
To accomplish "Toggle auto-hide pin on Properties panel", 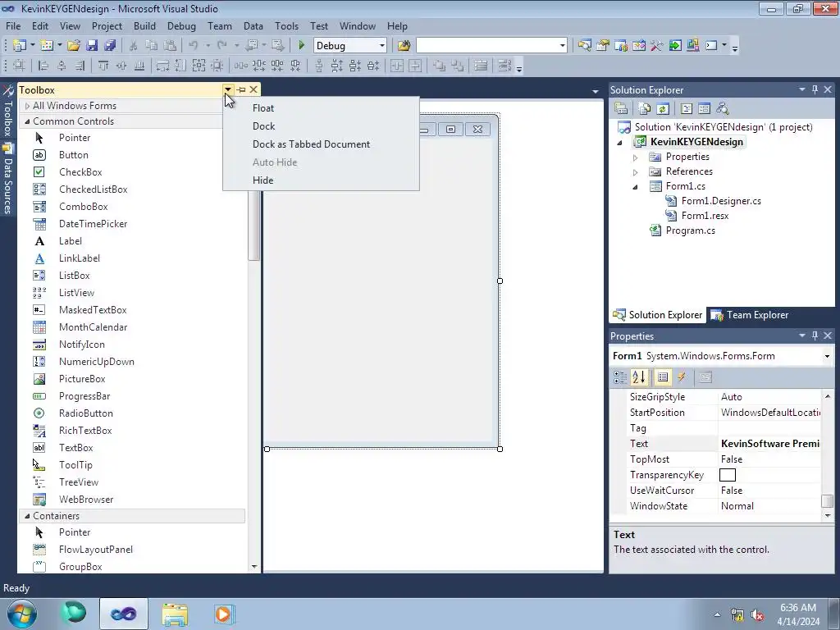I will coord(815,336).
